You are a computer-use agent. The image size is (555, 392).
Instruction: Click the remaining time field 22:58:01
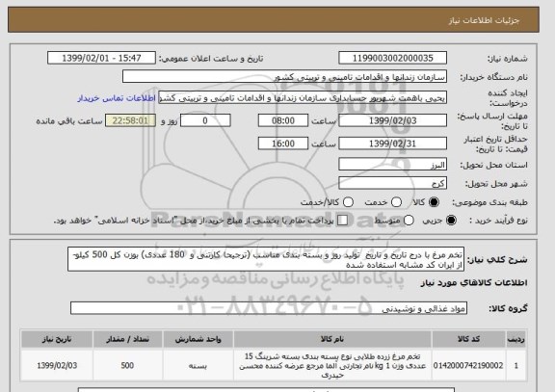pyautogui.click(x=130, y=120)
